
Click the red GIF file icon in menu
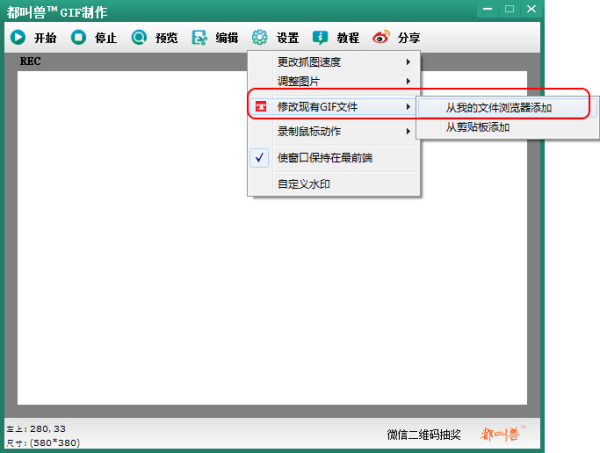[x=261, y=106]
